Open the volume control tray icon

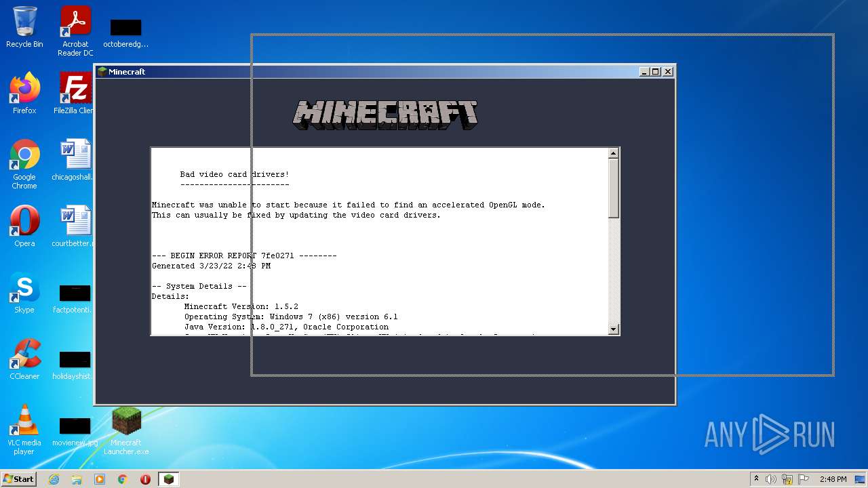click(x=771, y=479)
